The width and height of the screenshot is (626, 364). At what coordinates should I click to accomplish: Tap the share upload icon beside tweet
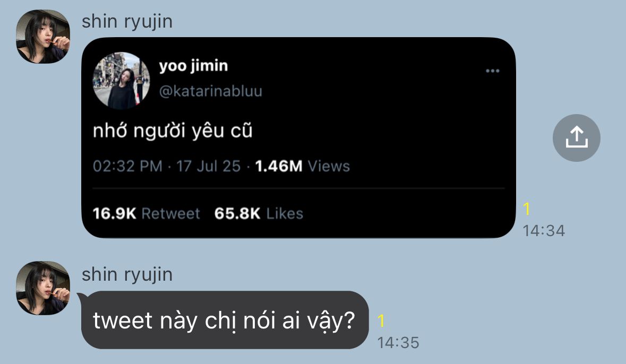coord(576,138)
